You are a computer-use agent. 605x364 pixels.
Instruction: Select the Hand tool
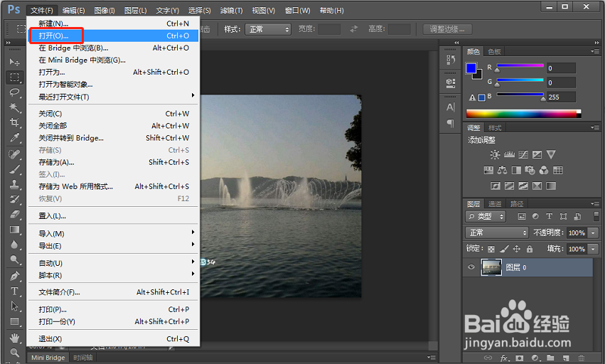[x=15, y=338]
